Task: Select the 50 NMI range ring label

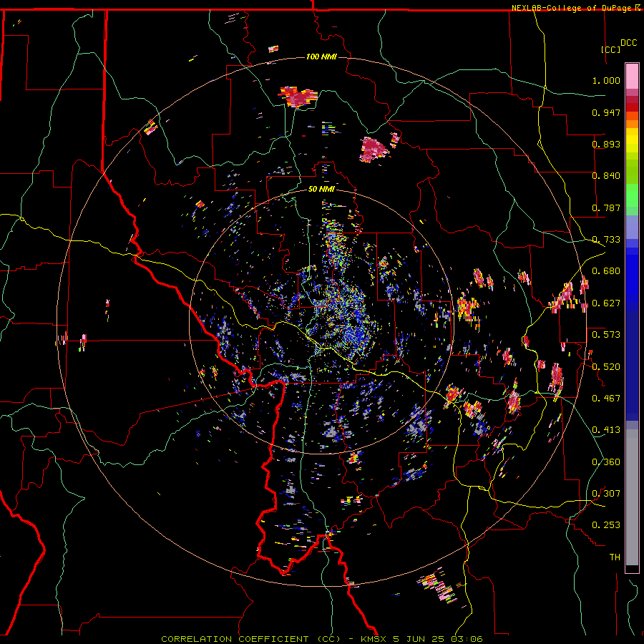Action: click(x=321, y=189)
